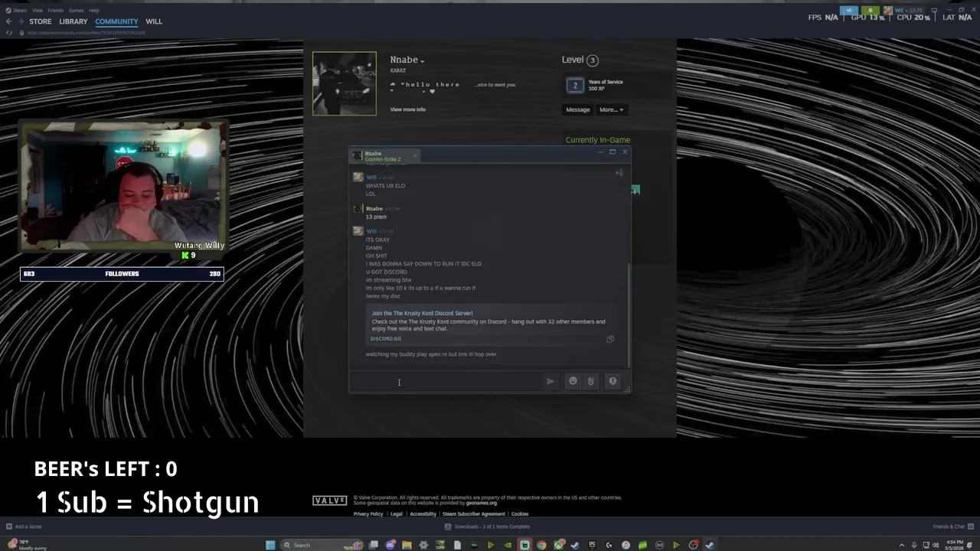Switch to the COMMUNITY tab
The image size is (980, 551).
[x=116, y=21]
